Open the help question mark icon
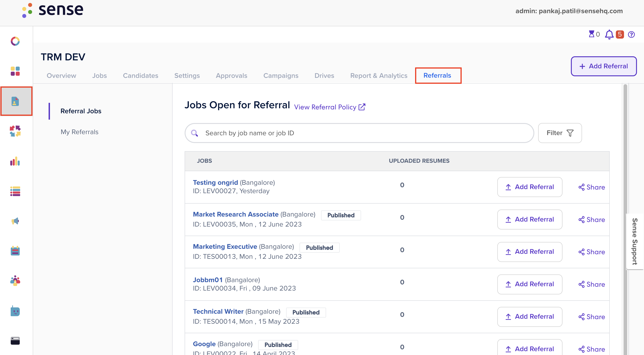This screenshot has width=644, height=355. 631,35
